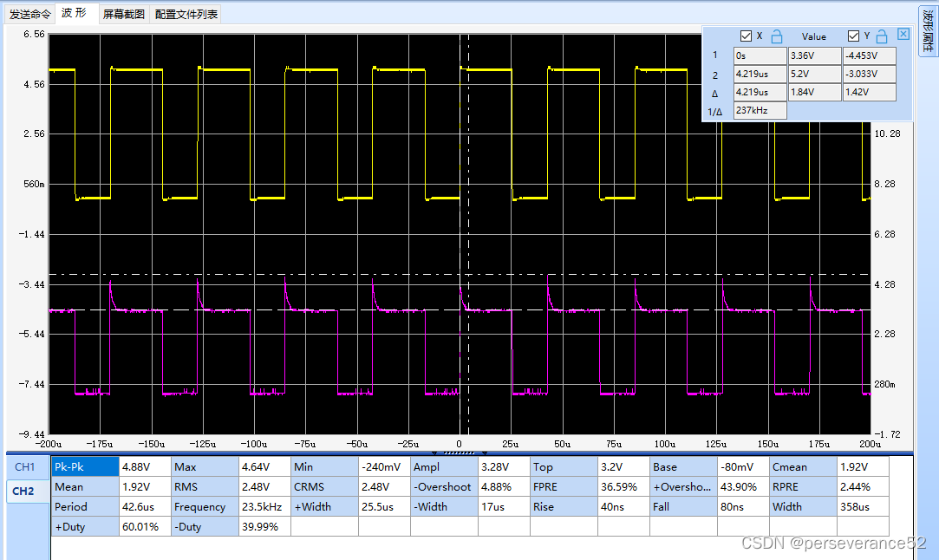Click the 4.88V Pk-Pk value
This screenshot has height=560, width=939.
145,466
